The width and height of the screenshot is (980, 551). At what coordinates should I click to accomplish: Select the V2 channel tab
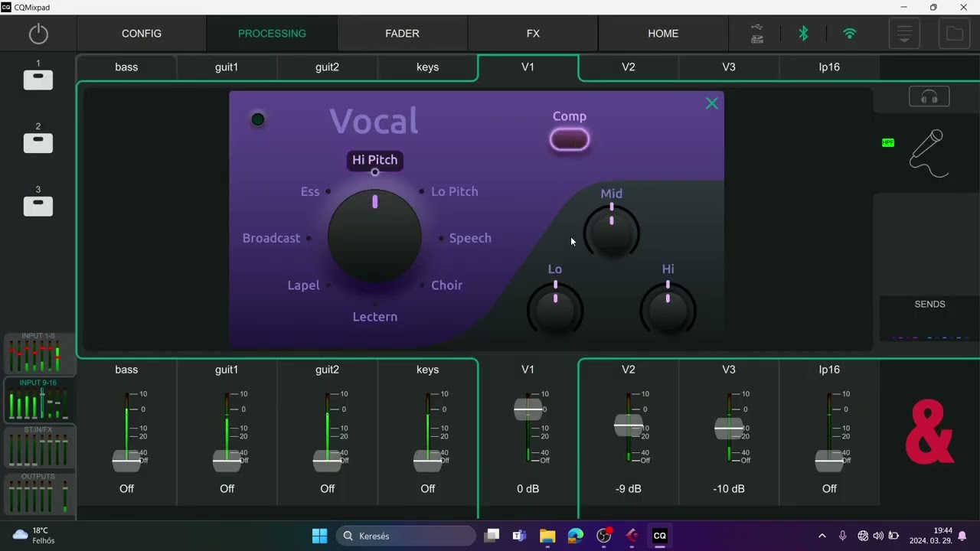[x=629, y=67]
